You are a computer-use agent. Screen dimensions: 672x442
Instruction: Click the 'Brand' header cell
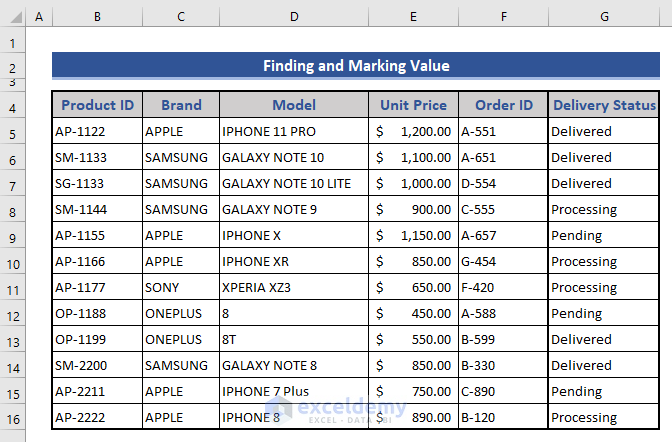pyautogui.click(x=181, y=105)
